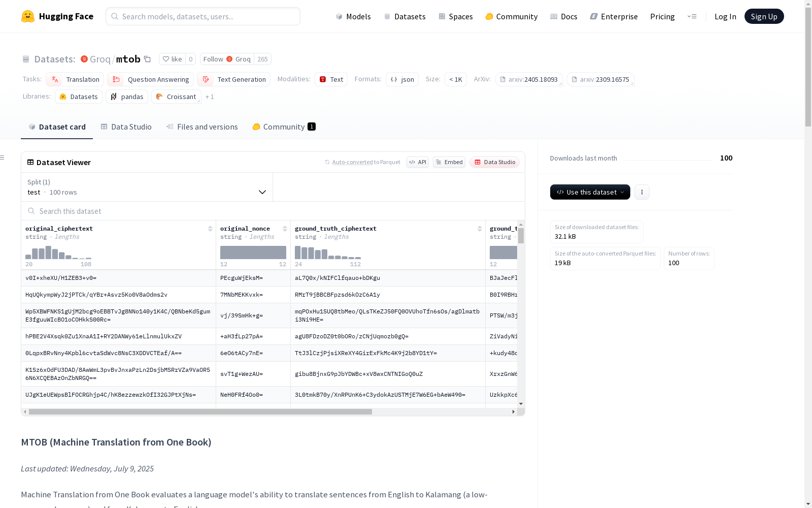Open the Datasets navigation item
Image resolution: width=812 pixels, height=508 pixels.
pos(404,16)
